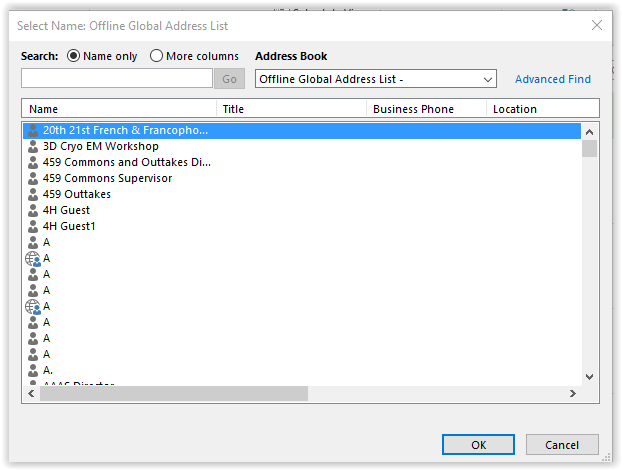Viewport: 622px width, 470px height.
Task: Click the scroll down arrow of the list
Action: tap(589, 377)
